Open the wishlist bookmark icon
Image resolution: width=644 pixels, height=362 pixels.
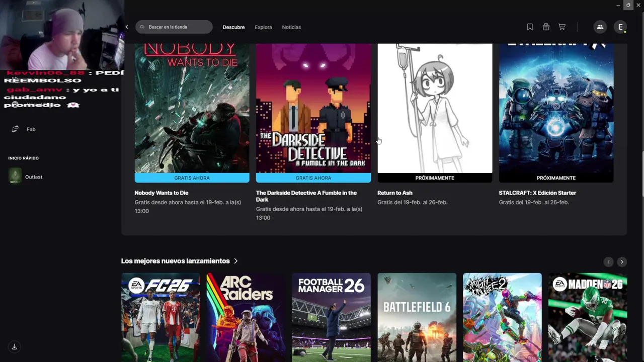530,27
